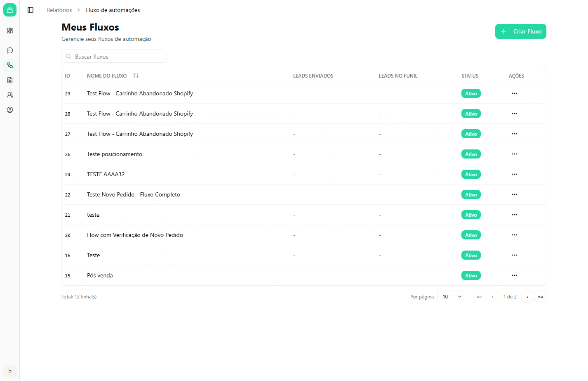Go to first page of results
The image size is (588, 381).
tap(479, 297)
